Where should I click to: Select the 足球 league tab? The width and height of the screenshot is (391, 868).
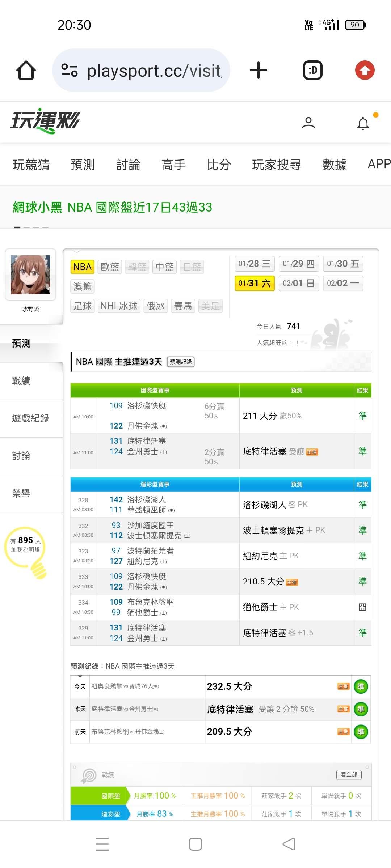click(83, 306)
